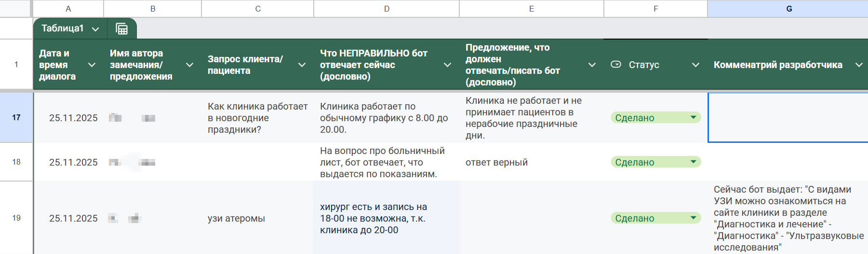868x254 pixels.
Task: Click empty Предложение cell in row 19
Action: click(x=532, y=218)
